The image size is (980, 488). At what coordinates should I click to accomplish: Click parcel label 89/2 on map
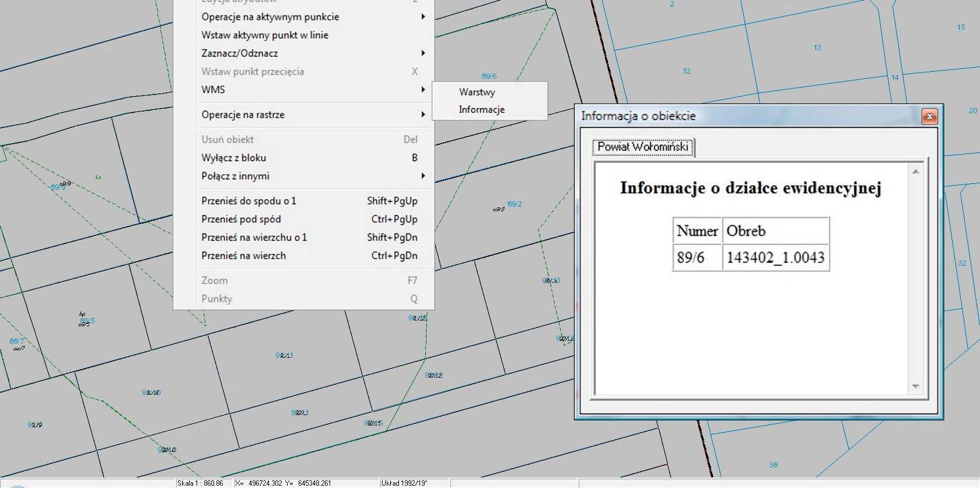click(514, 204)
